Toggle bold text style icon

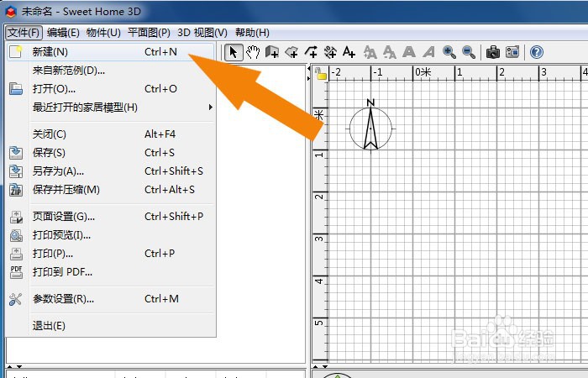[x=409, y=52]
